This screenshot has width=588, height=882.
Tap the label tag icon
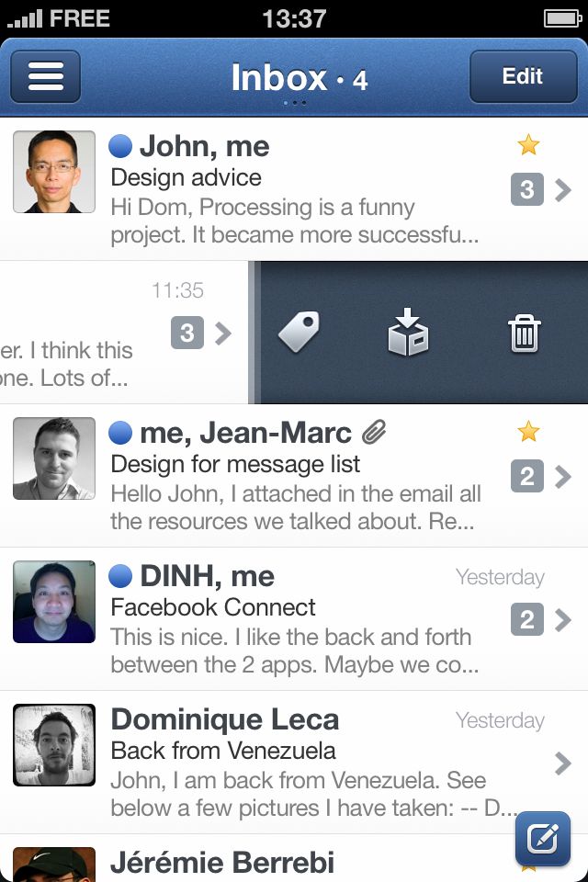299,332
